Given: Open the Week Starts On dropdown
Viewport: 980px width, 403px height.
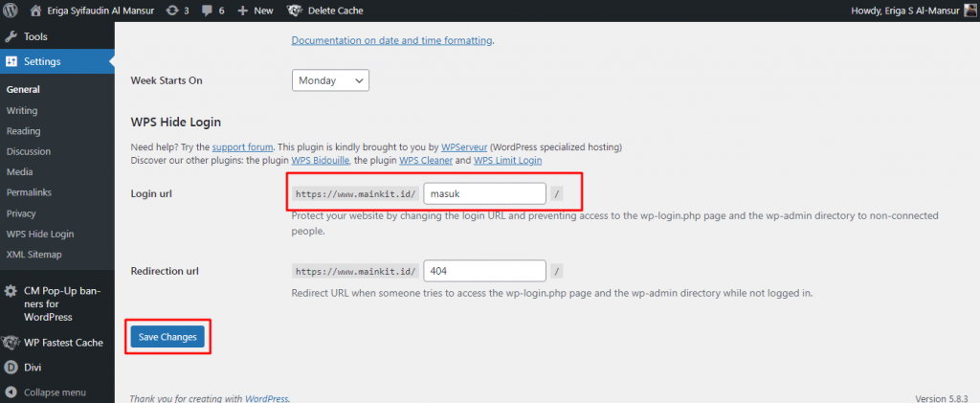Looking at the screenshot, I should 330,80.
